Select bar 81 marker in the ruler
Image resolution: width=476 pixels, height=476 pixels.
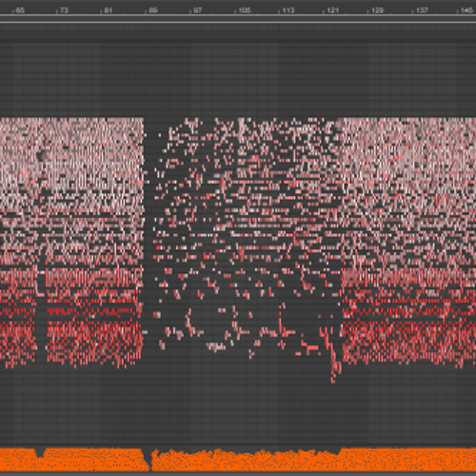(109, 10)
